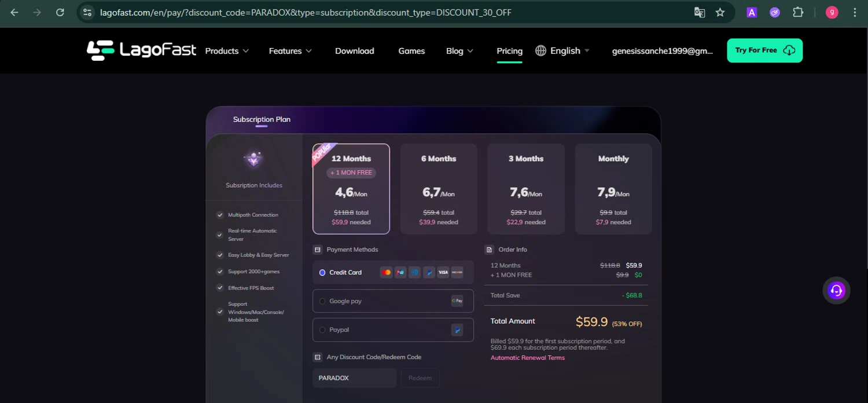Viewport: 868px width, 403px height.
Task: Click the Discount Code ticket icon
Action: (317, 357)
